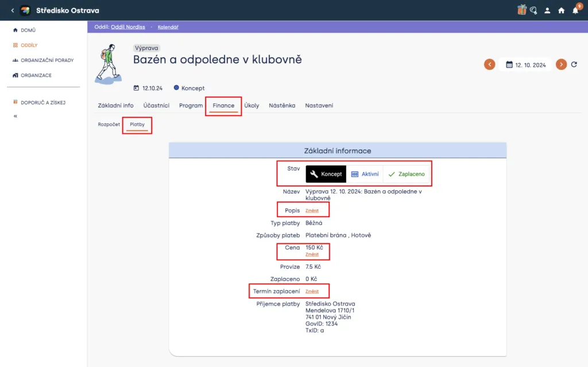Click the blue Koncept status indicator

pyautogui.click(x=189, y=88)
